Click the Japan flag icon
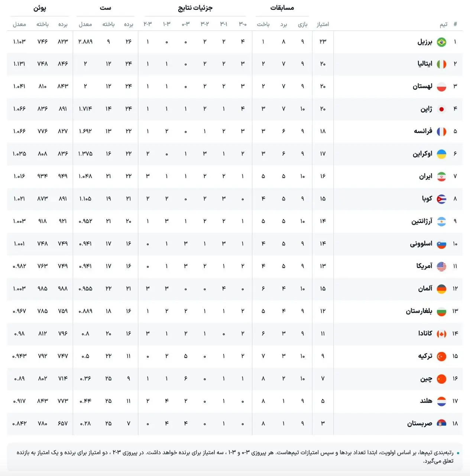 click(x=441, y=109)
